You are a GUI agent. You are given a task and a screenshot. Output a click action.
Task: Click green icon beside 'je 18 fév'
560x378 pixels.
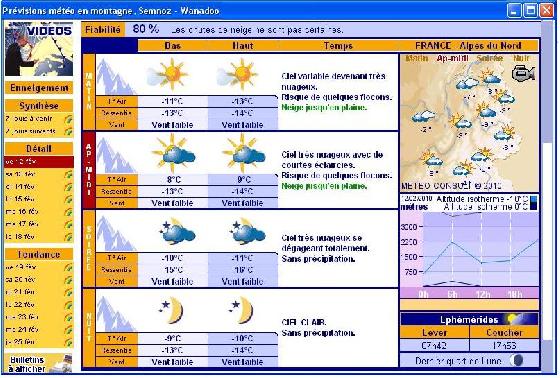pos(68,237)
